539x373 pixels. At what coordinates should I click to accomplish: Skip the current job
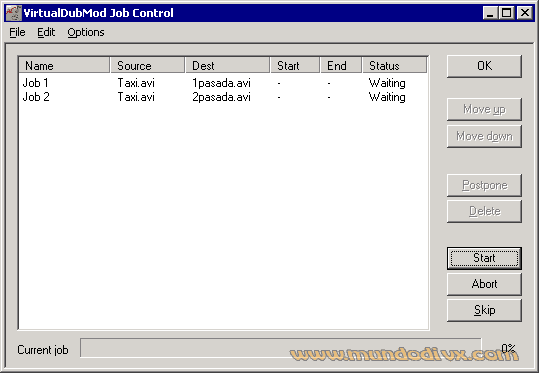(x=484, y=310)
